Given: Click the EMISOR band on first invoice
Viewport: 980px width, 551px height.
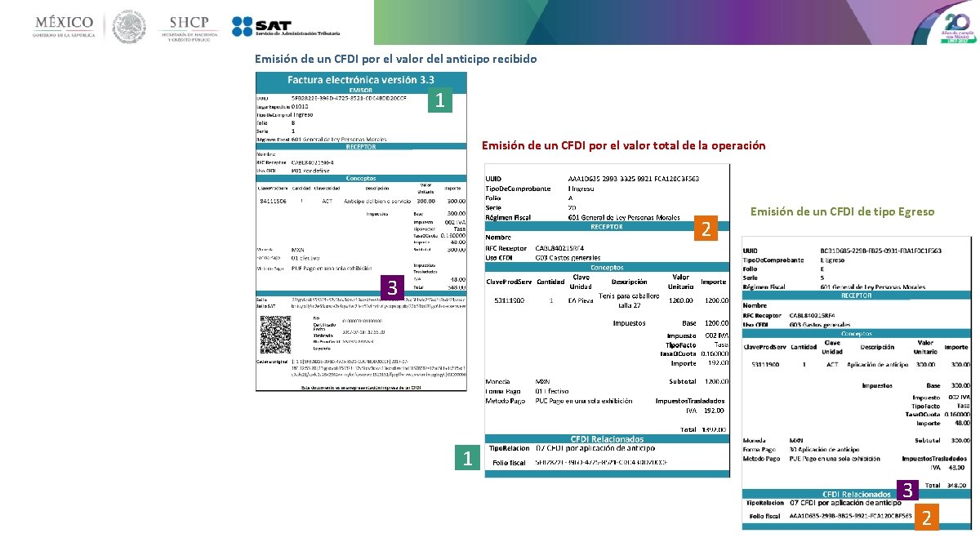Looking at the screenshot, I should coord(361,89).
